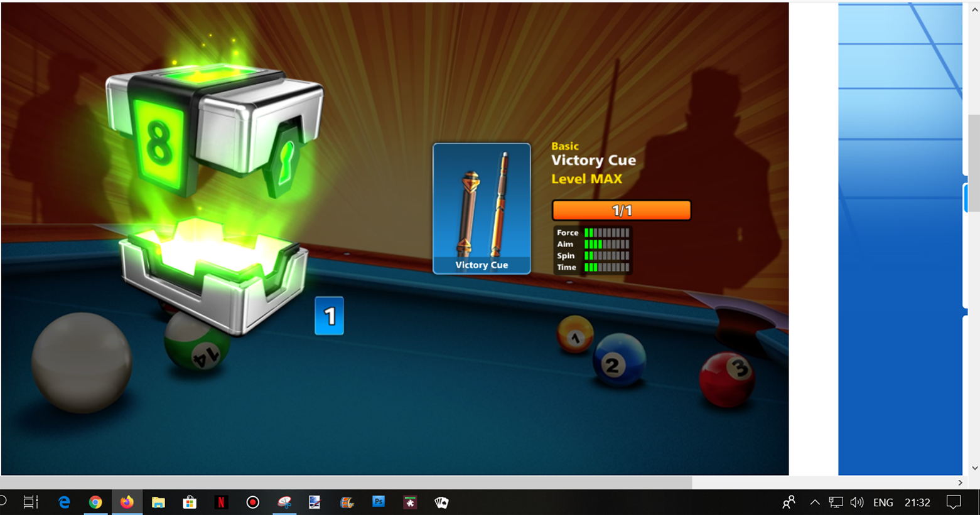980x515 pixels.
Task: Click the 21:32 clock
Action: (x=917, y=502)
